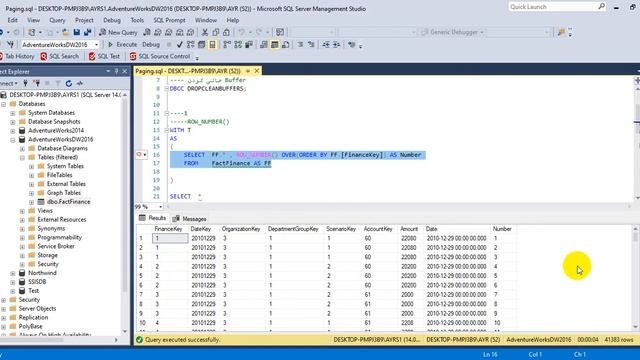
Task: Select the Paging.sql document tab
Action: [188, 71]
